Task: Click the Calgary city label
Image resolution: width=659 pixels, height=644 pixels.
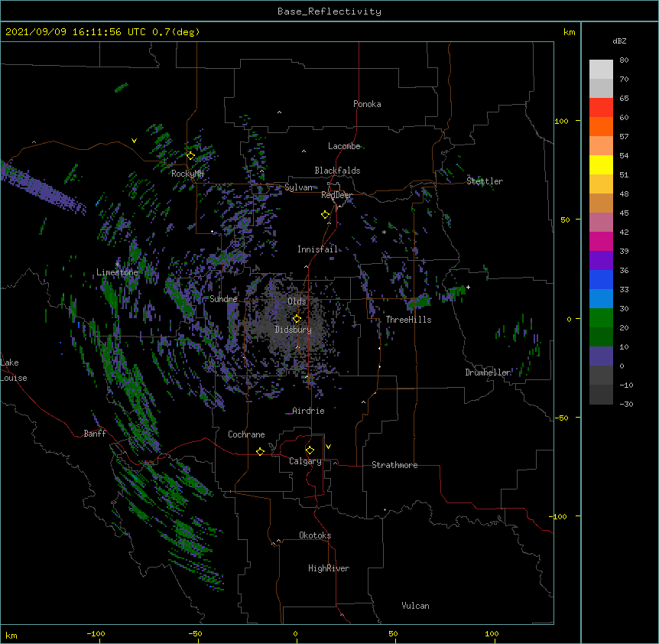Action: click(x=306, y=461)
